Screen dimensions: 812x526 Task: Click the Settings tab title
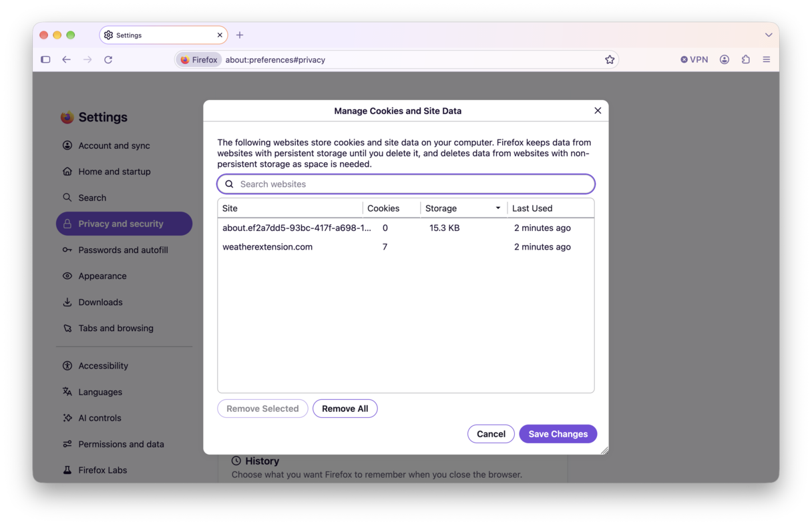click(x=129, y=35)
